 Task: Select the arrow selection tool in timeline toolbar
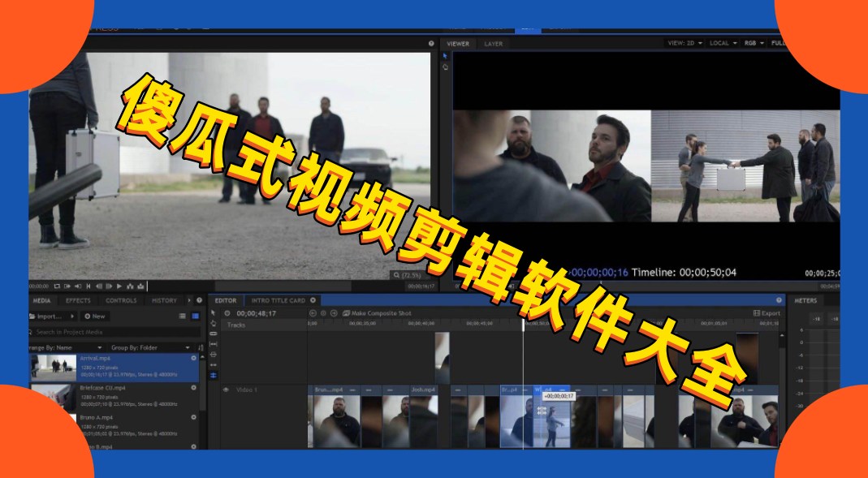214,312
